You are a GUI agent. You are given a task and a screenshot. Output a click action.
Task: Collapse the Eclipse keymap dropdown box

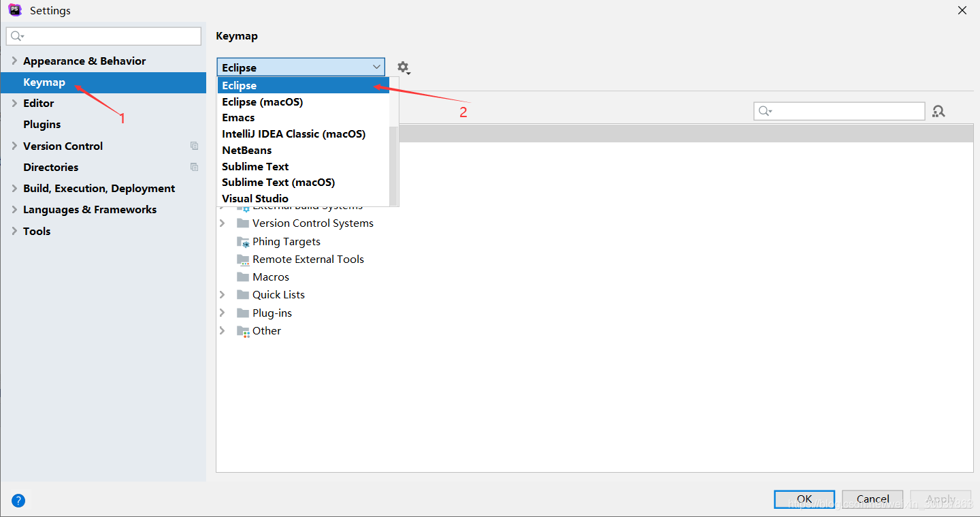tap(301, 67)
